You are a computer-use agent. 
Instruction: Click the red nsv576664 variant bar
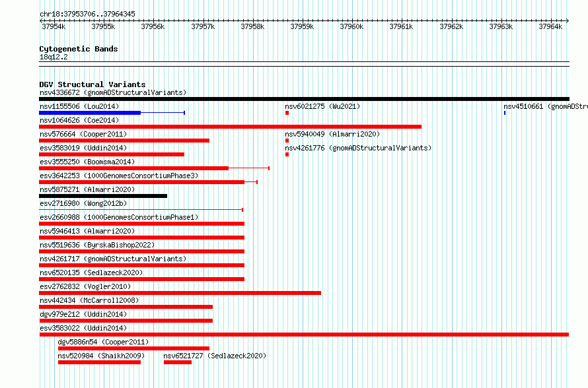(124, 141)
